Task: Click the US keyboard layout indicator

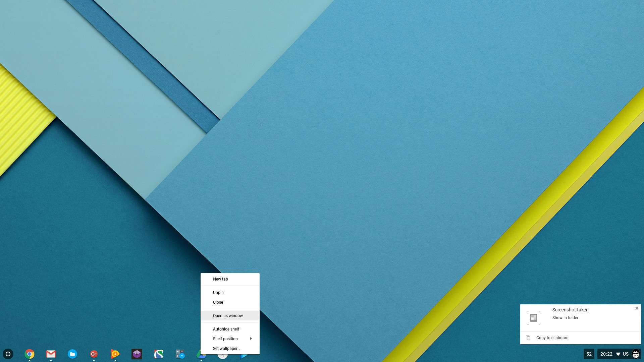Action: tap(626, 354)
